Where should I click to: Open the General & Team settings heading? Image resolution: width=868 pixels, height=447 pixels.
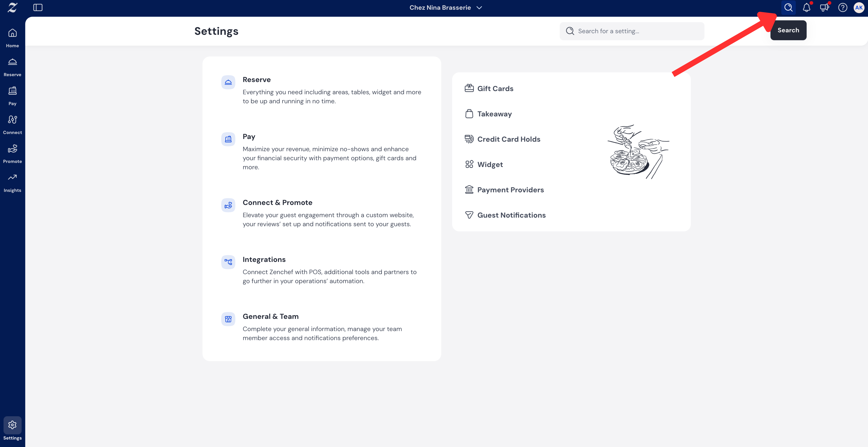[x=270, y=316]
